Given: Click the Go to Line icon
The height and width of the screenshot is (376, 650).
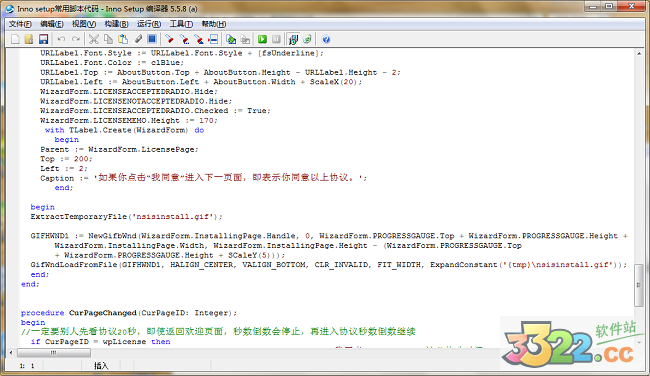Looking at the screenshot, I should pyautogui.click(x=213, y=39).
